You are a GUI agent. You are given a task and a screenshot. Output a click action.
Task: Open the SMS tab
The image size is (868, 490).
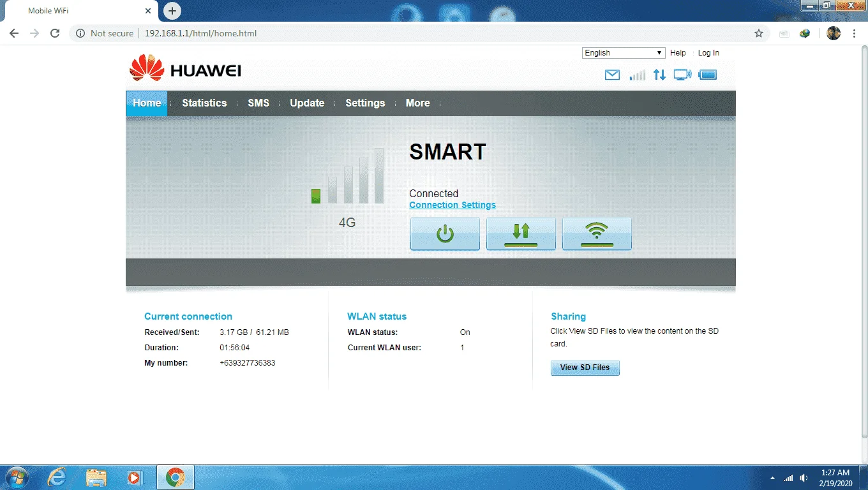258,103
